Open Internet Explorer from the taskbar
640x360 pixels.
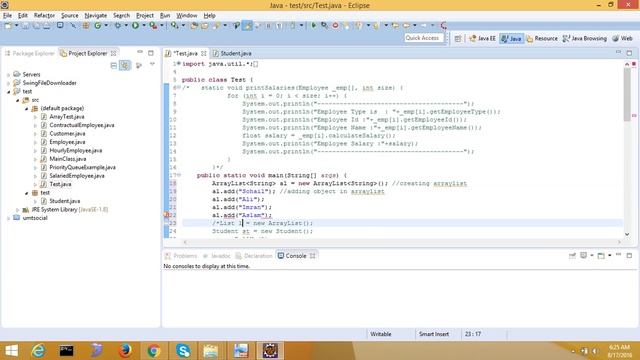(x=38, y=350)
